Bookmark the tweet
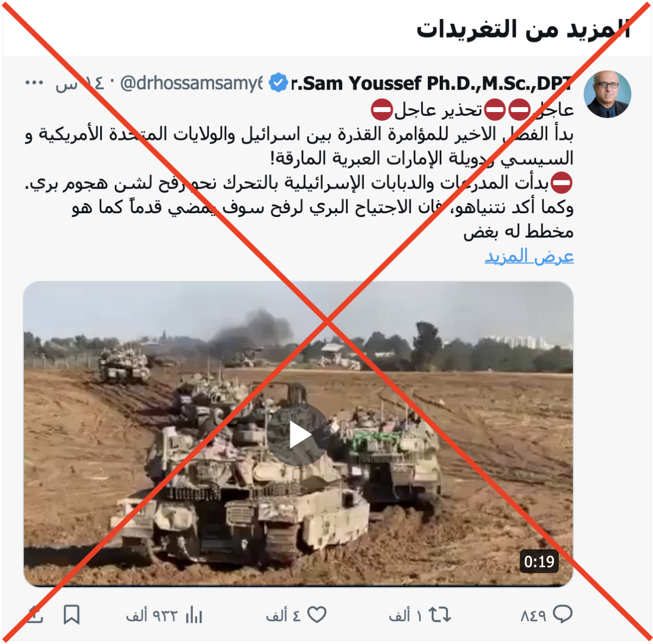 click(71, 615)
